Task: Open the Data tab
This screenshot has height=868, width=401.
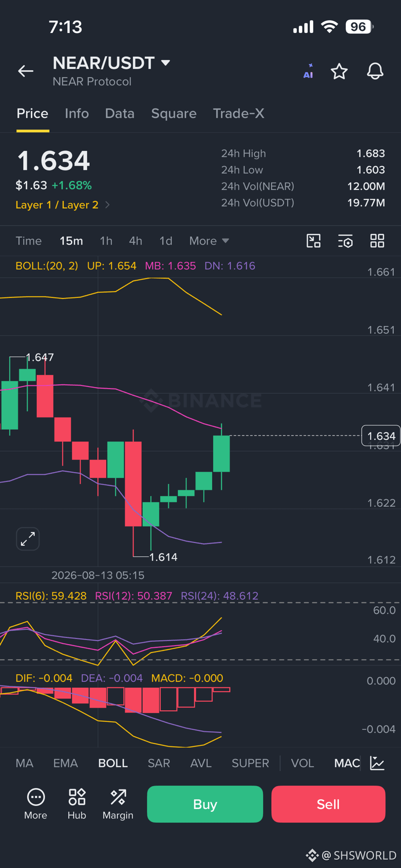Action: coord(120,113)
